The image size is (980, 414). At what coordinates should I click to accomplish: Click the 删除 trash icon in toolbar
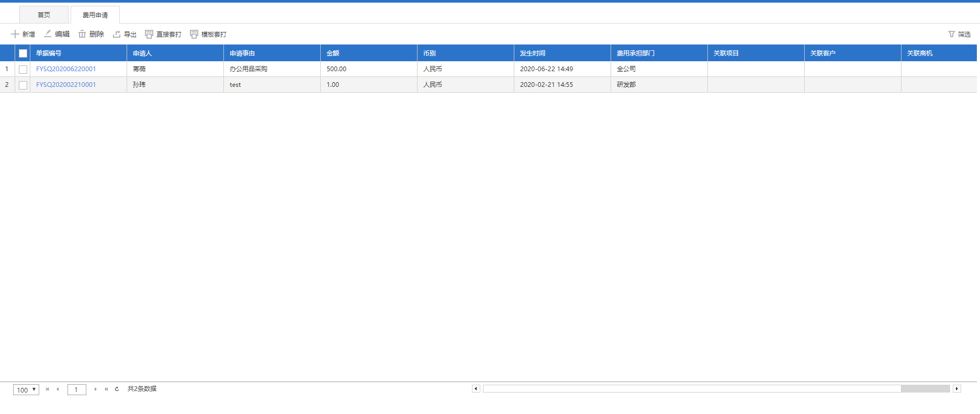[x=82, y=34]
